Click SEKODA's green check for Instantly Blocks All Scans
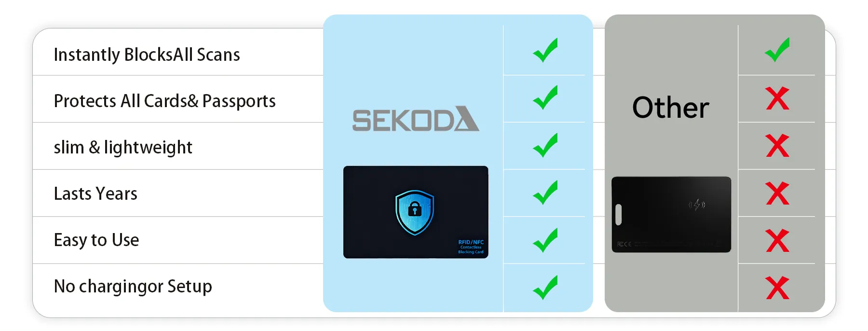 pos(545,50)
